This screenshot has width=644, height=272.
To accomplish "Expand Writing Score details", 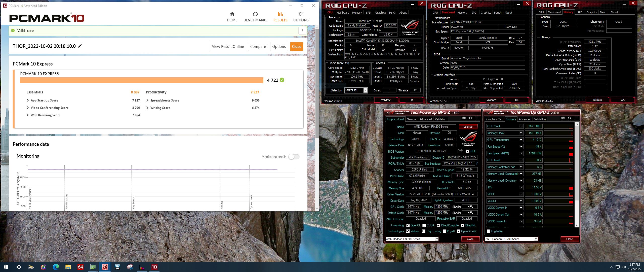I will point(147,108).
